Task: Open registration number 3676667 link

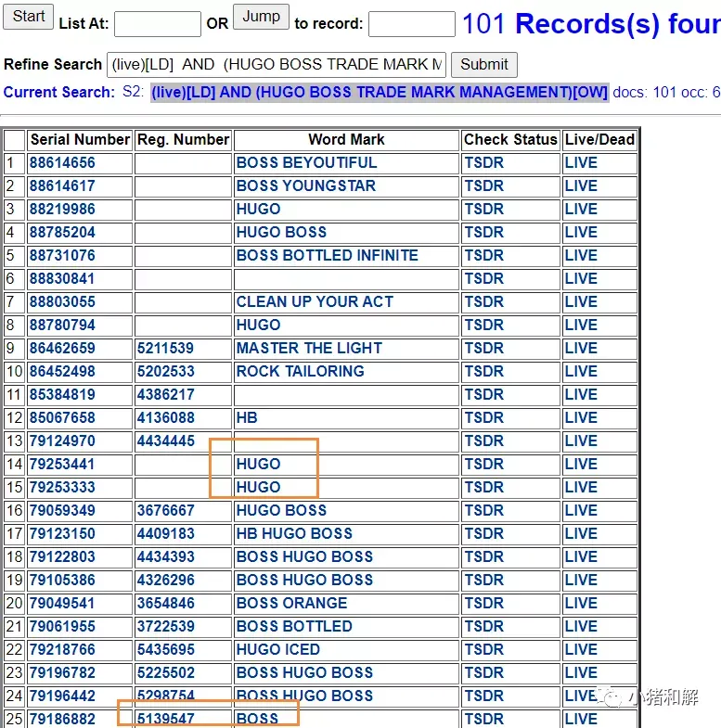Action: (165, 511)
